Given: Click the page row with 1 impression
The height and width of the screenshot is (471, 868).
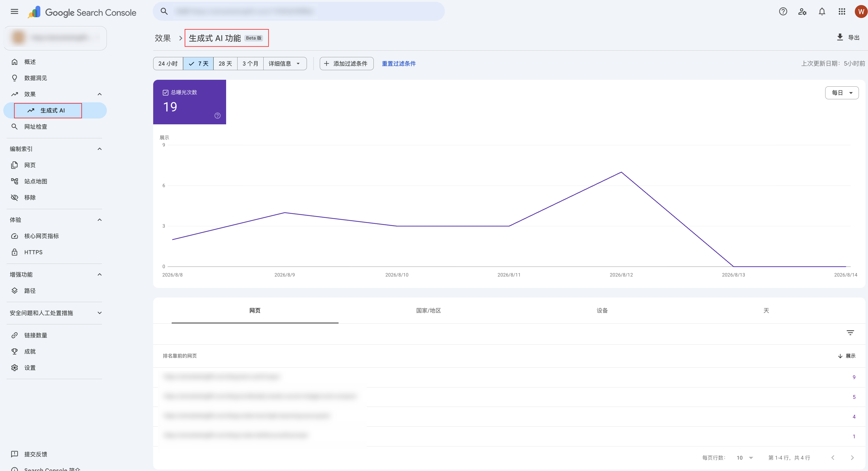Looking at the screenshot, I should pos(509,436).
